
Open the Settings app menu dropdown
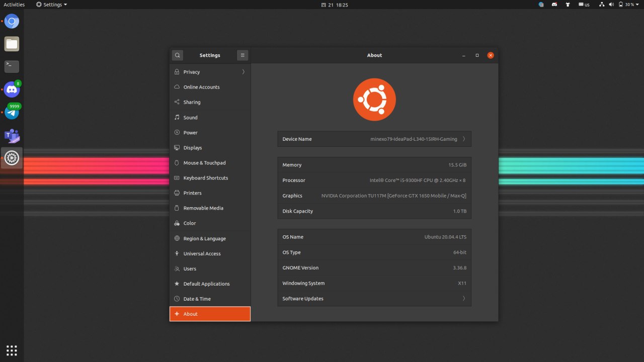51,5
